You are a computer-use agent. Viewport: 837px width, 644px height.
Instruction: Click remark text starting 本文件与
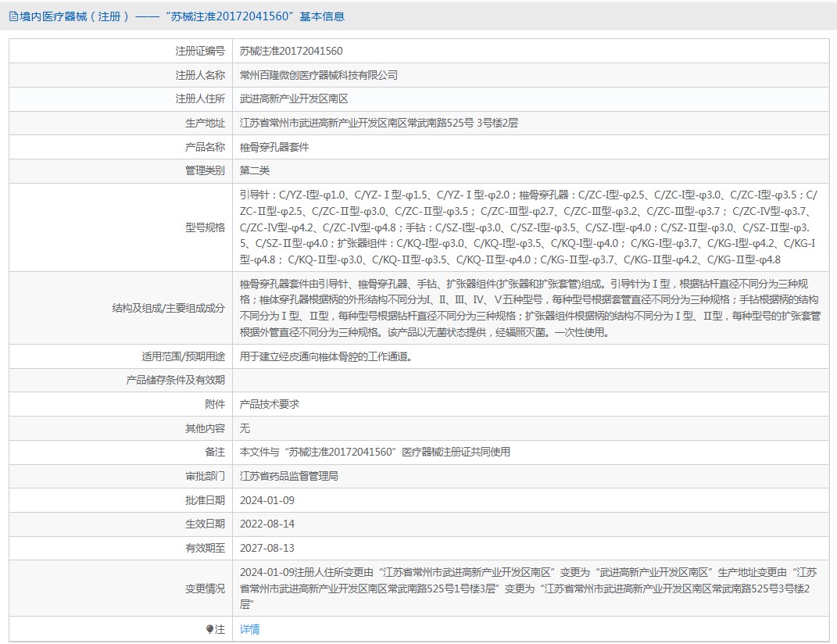tap(374, 452)
